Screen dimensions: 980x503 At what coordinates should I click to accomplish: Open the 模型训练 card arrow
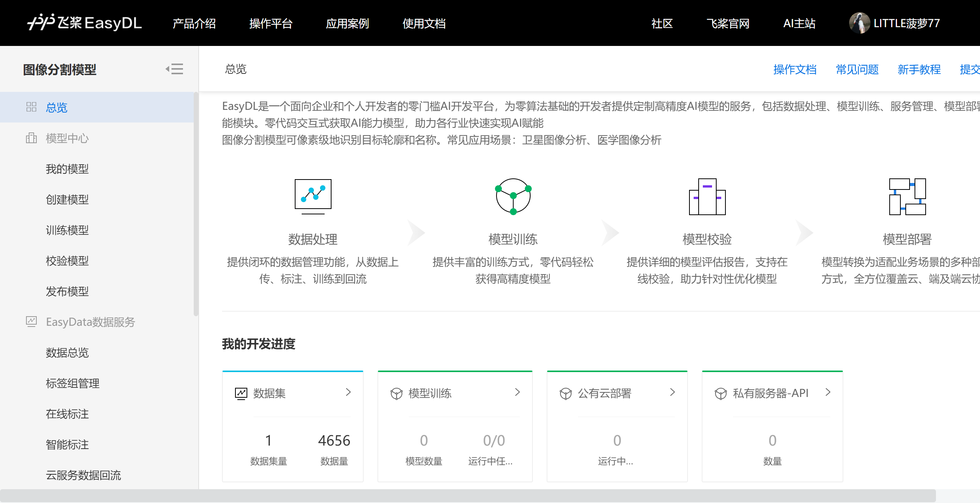point(517,392)
